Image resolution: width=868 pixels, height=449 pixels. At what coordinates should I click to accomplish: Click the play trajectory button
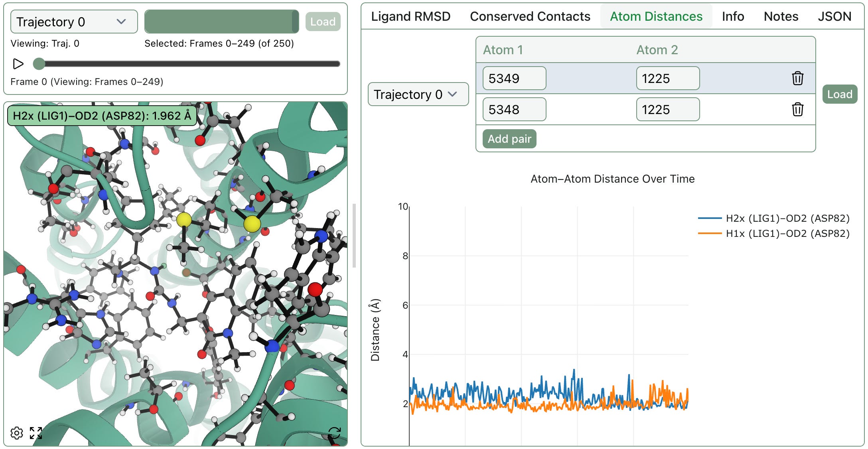(x=18, y=64)
